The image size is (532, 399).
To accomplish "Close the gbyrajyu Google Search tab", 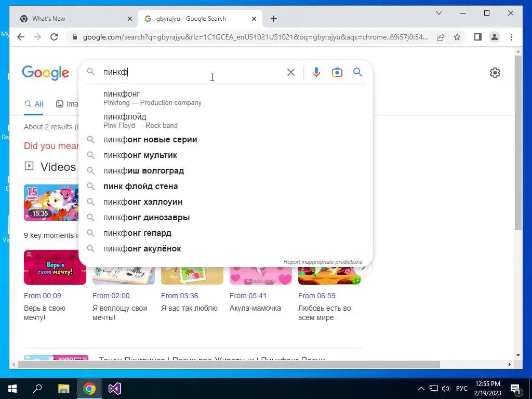I will tap(254, 19).
